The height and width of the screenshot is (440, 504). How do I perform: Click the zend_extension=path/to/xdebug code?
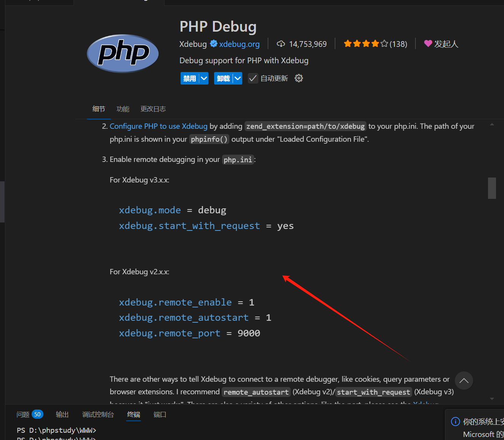(x=306, y=126)
